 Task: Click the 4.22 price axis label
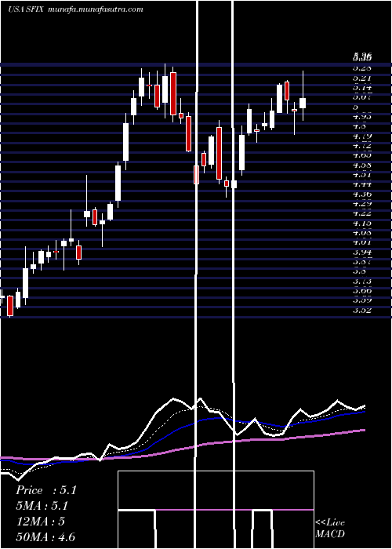[362, 213]
